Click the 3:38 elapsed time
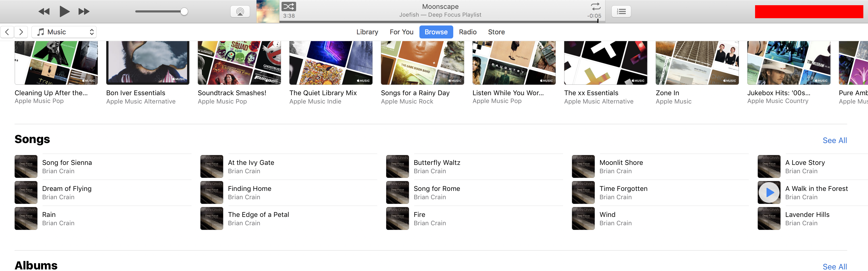868x271 pixels. (289, 16)
